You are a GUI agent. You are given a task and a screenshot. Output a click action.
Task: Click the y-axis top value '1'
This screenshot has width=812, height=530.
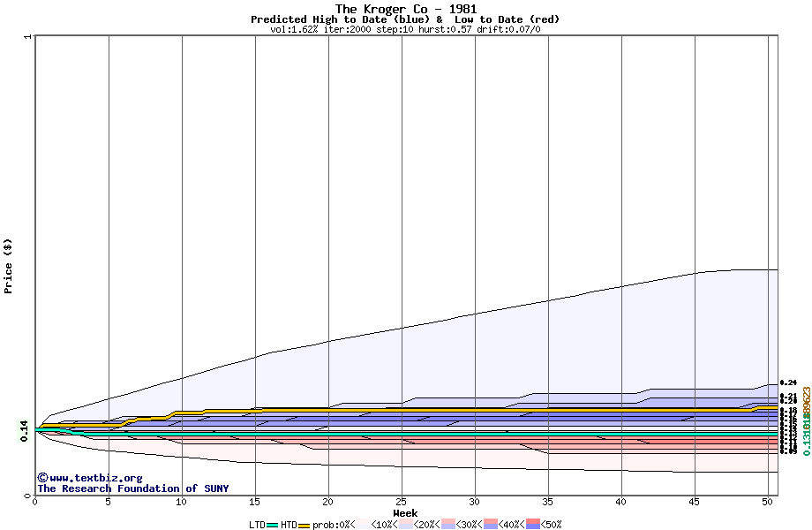click(x=28, y=37)
